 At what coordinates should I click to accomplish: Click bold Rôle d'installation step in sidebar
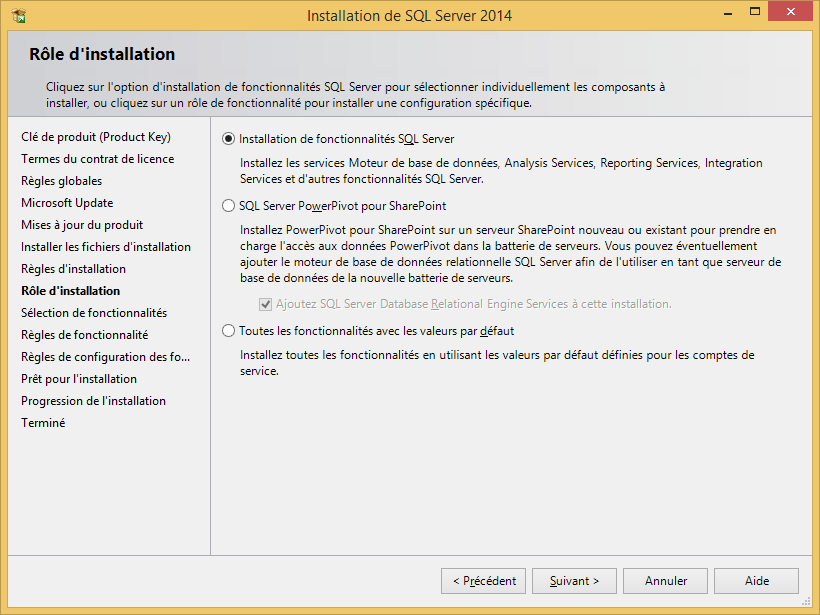pyautogui.click(x=70, y=291)
